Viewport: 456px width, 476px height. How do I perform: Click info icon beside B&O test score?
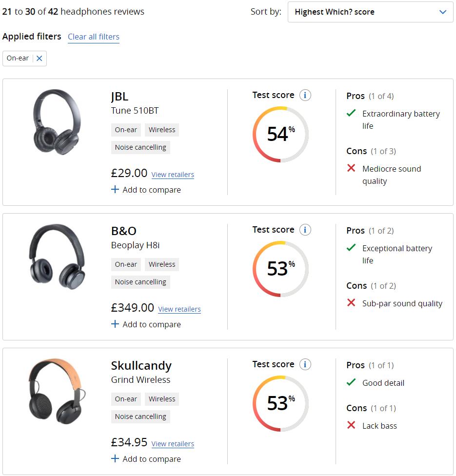[x=305, y=230]
